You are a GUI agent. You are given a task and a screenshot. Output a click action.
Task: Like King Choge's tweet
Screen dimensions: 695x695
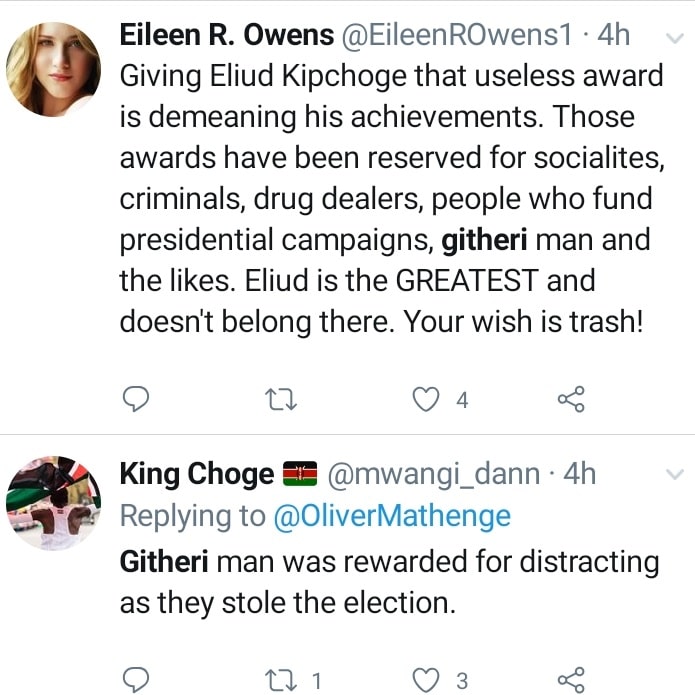coord(427,681)
